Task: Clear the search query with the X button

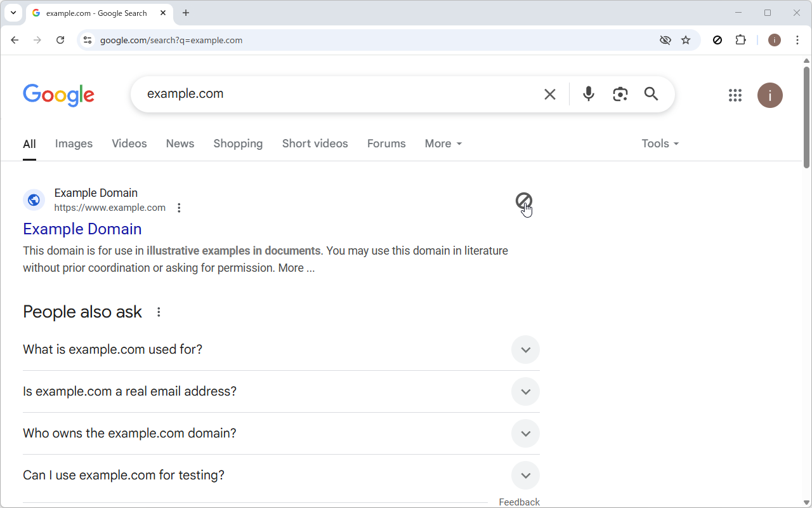Action: (549, 93)
